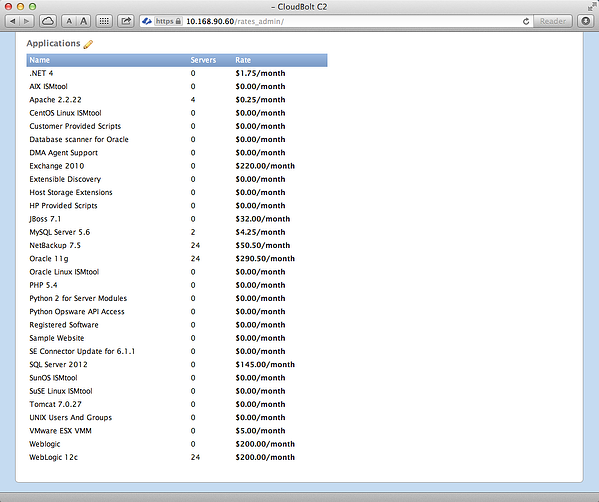
Task: Select the $5.00/month VMware ESX rate
Action: 261,431
